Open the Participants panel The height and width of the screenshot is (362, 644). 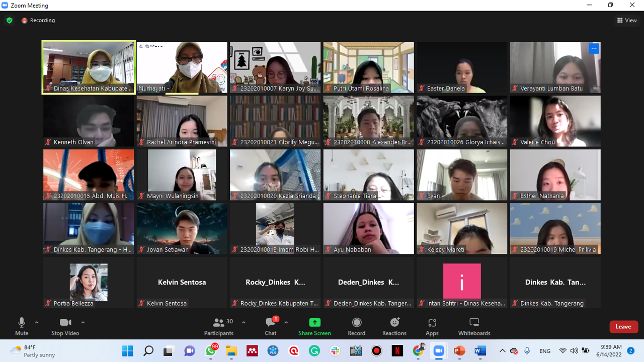(x=219, y=326)
